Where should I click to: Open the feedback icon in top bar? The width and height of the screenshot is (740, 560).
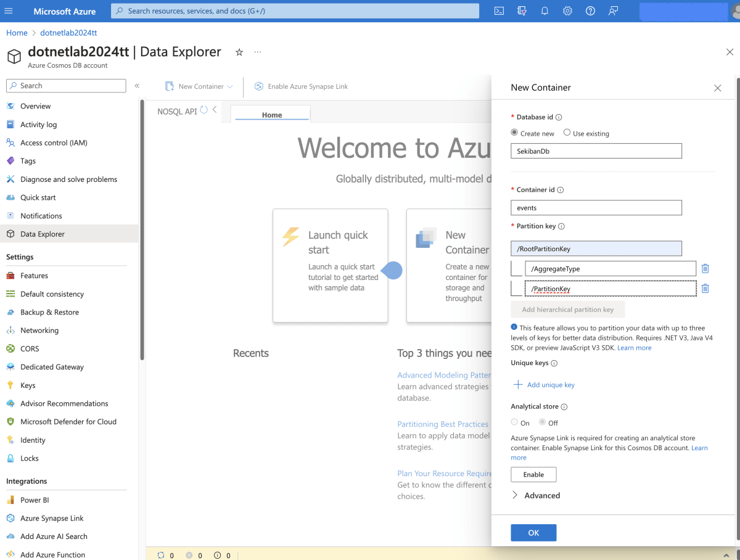[x=613, y=11]
